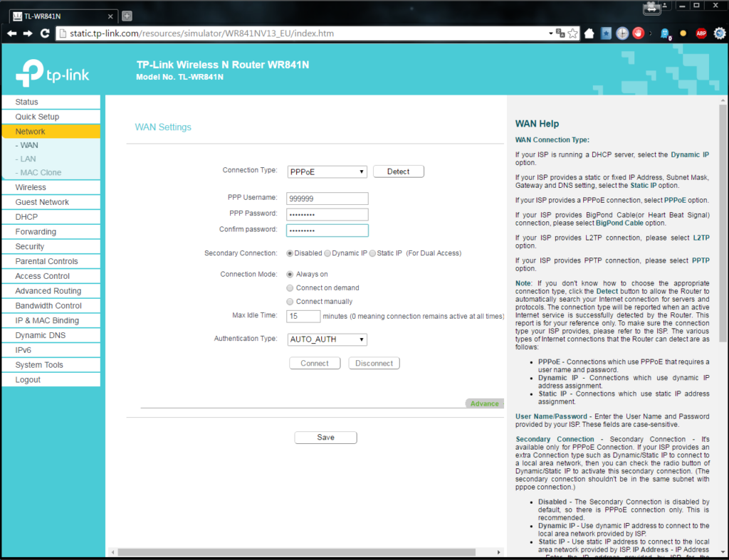The image size is (729, 560).
Task: Click the home icon in the toolbar
Action: [x=589, y=33]
